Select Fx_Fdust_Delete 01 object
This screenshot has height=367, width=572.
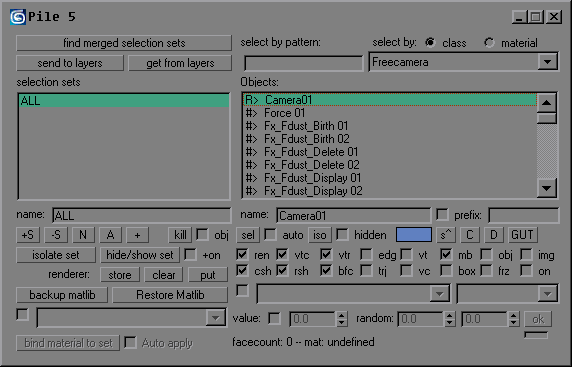tap(390, 152)
